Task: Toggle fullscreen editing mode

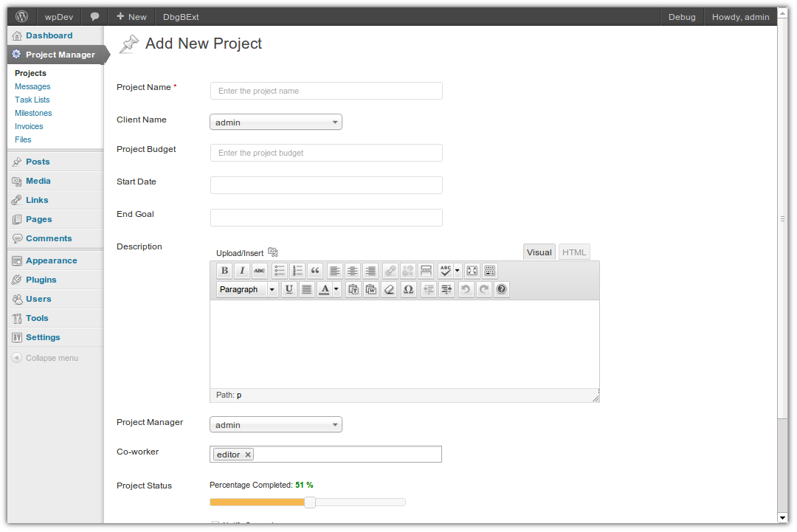Action: (x=472, y=271)
